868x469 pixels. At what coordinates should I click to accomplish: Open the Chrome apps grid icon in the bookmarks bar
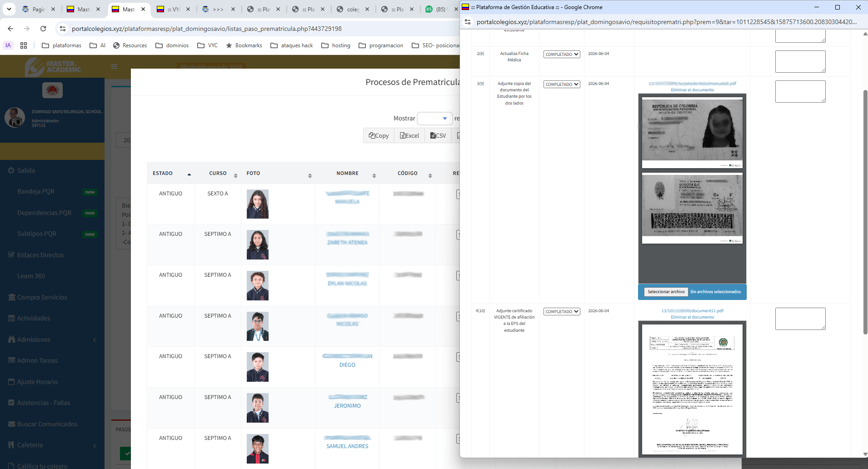coord(24,45)
